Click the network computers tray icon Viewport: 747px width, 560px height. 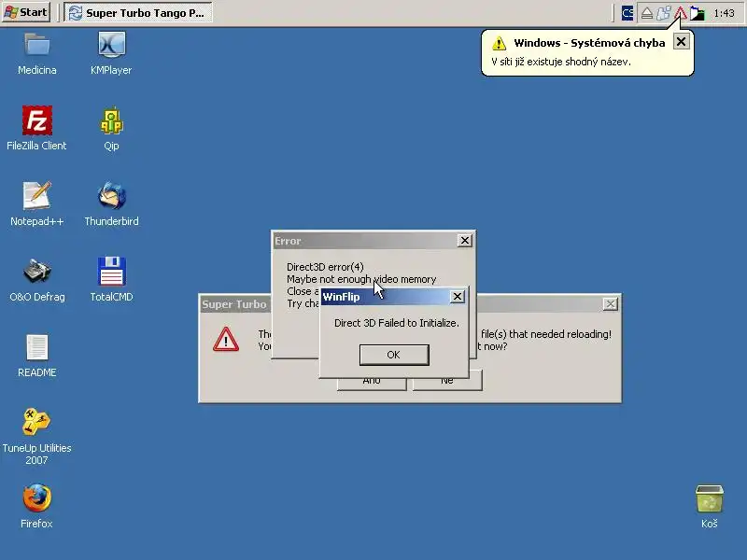[x=664, y=13]
